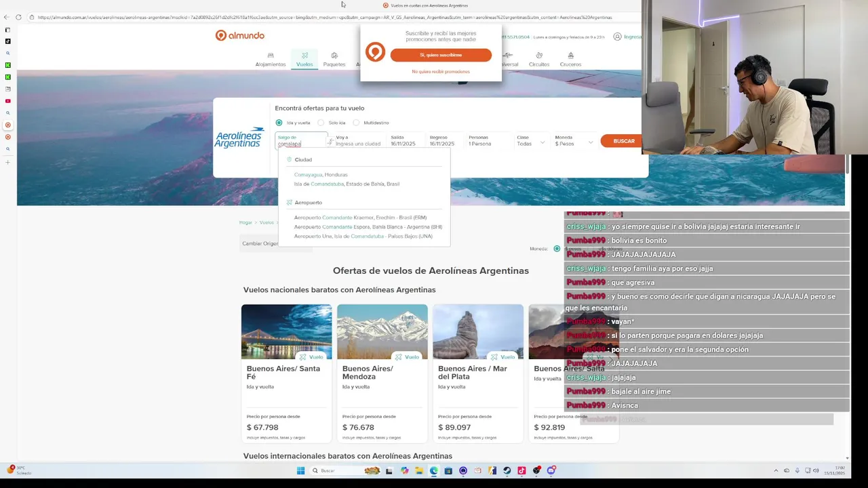
Task: Open the Windows Start menu
Action: (300, 470)
